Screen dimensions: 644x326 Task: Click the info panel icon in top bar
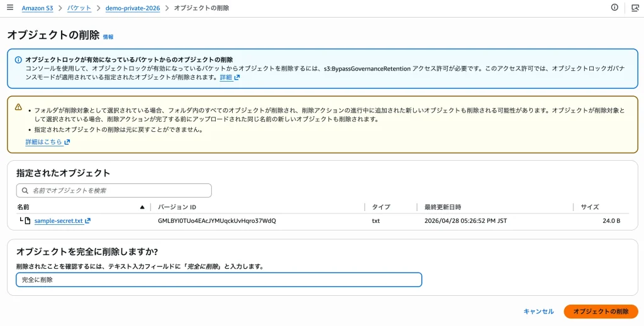[614, 8]
